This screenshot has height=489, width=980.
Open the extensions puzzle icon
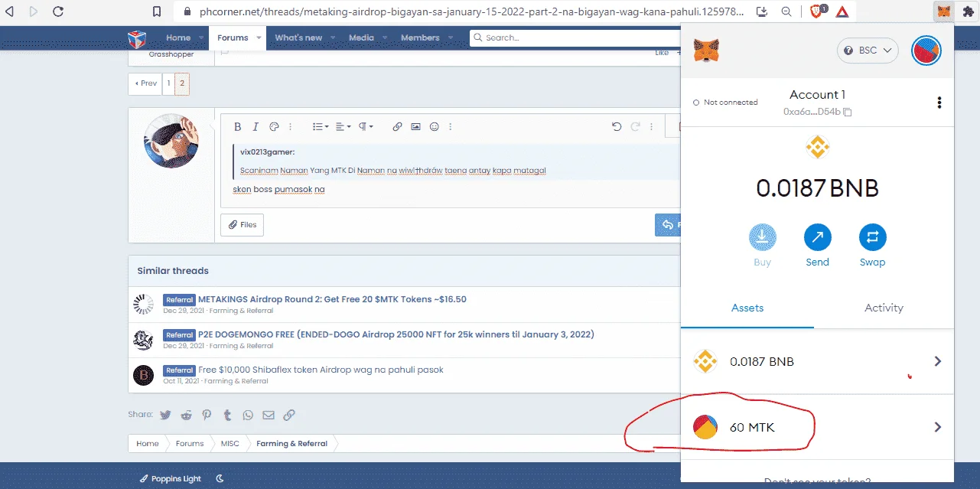[x=968, y=11]
